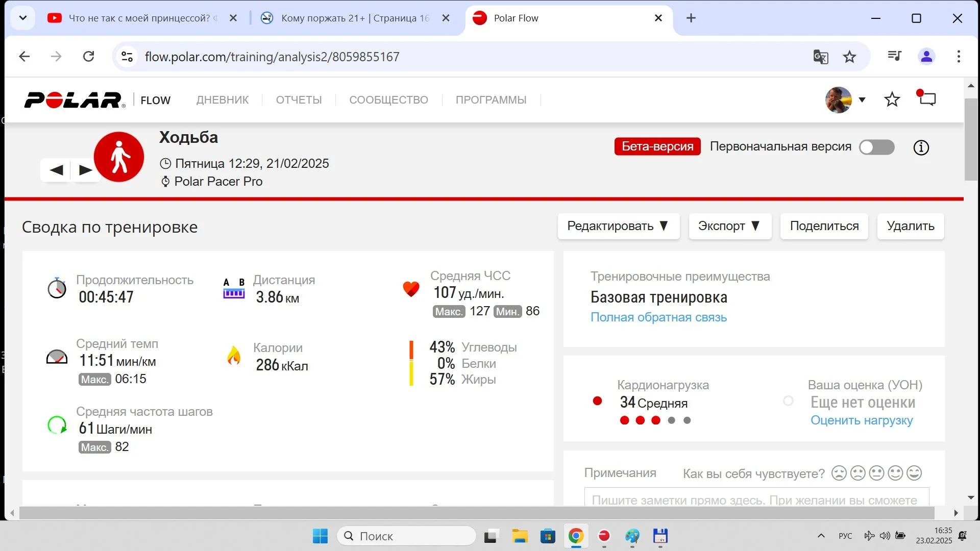Click the Удалить button

tap(910, 226)
